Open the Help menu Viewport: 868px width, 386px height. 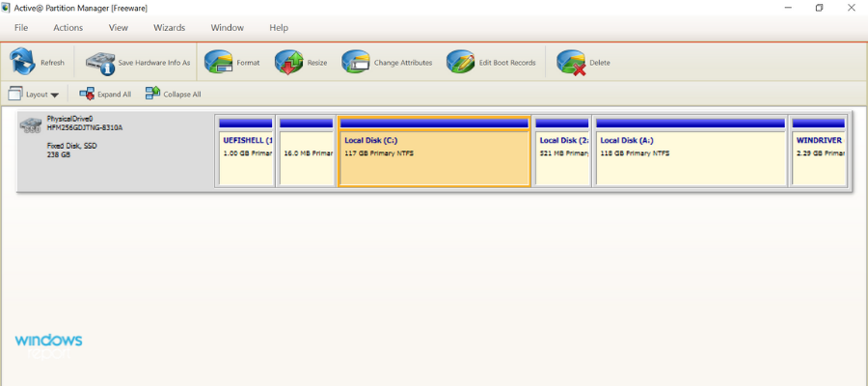point(279,28)
